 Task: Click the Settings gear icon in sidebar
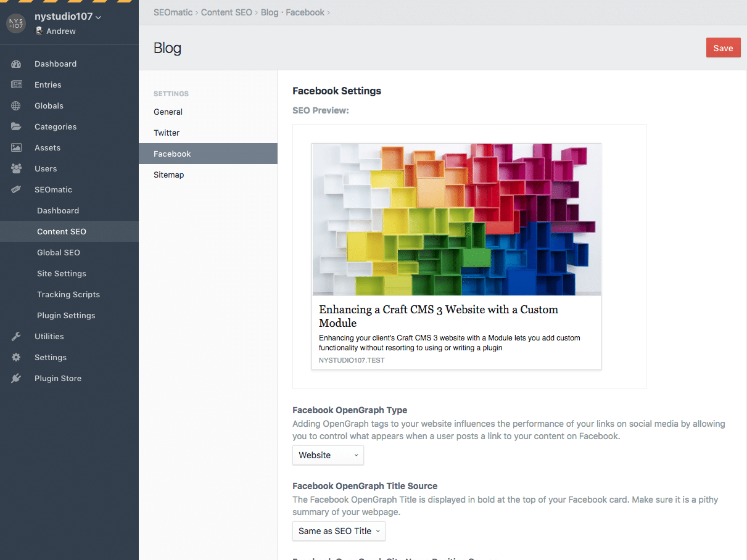click(16, 357)
